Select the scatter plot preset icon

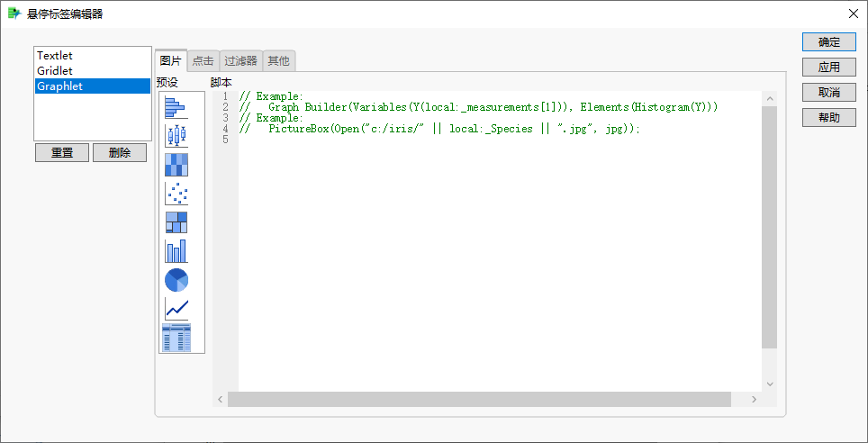[176, 194]
